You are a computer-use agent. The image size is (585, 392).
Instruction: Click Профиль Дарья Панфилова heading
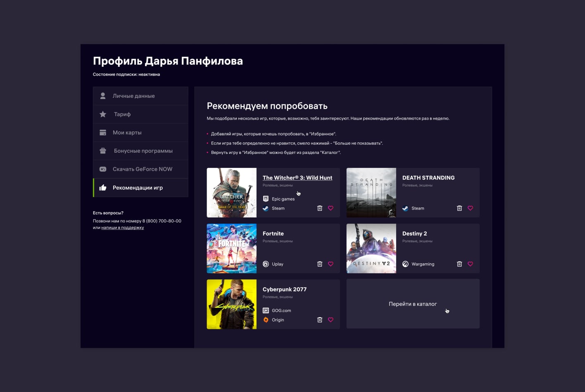pos(168,61)
